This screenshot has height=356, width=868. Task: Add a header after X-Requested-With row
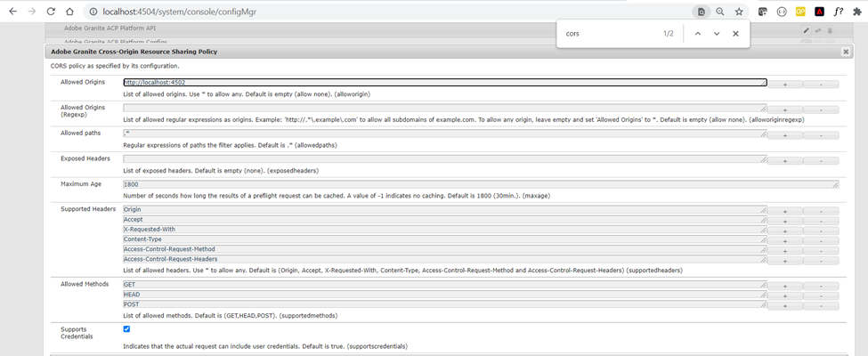[x=785, y=231]
